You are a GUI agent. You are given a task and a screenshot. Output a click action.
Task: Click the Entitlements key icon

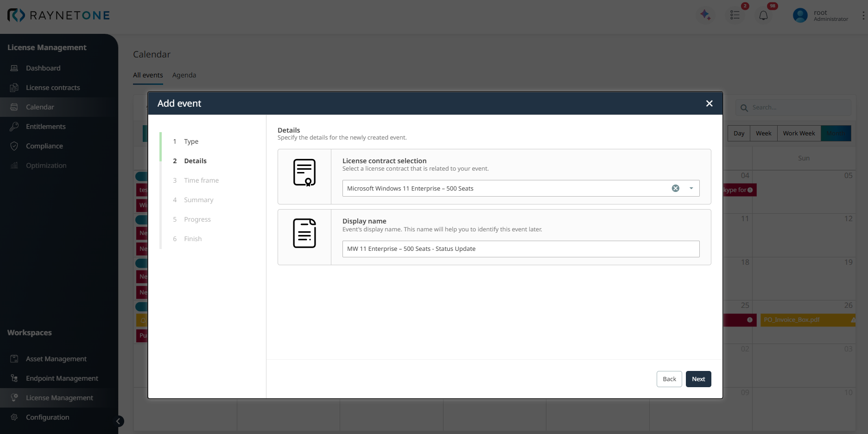tap(14, 127)
